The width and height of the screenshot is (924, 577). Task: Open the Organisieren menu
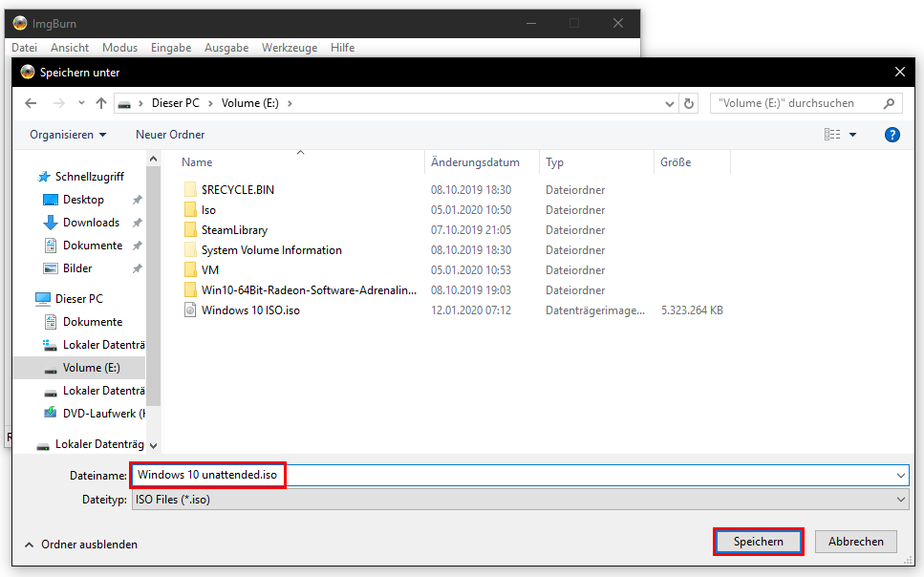click(x=68, y=135)
